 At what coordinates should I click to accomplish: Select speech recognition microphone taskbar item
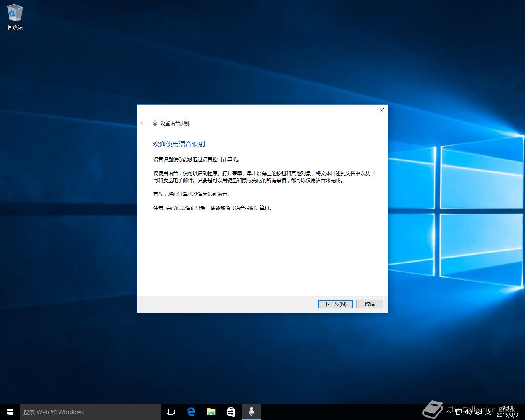click(x=251, y=412)
